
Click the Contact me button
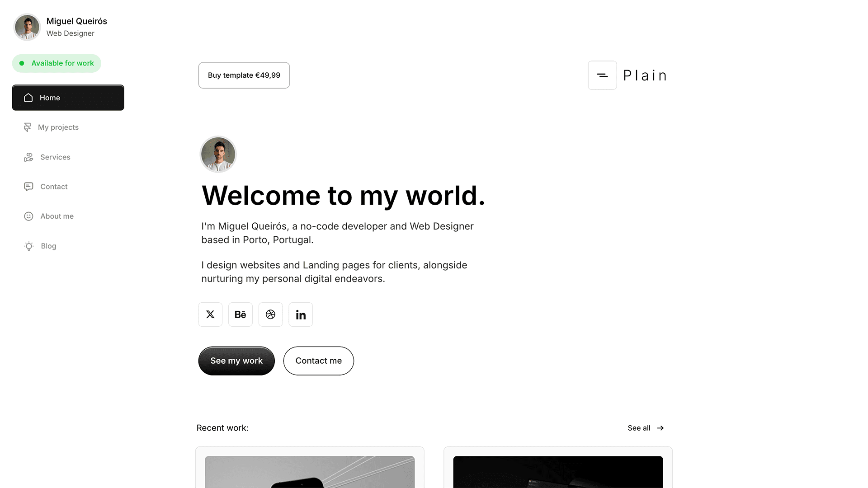point(318,361)
